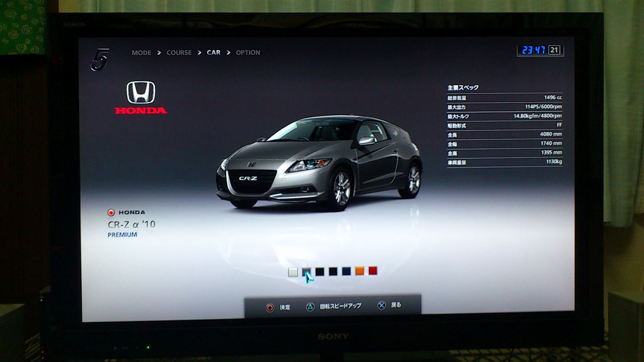Image resolution: width=644 pixels, height=362 pixels.
Task: Click the circle button icon beside 決定
Action: tap(270, 307)
